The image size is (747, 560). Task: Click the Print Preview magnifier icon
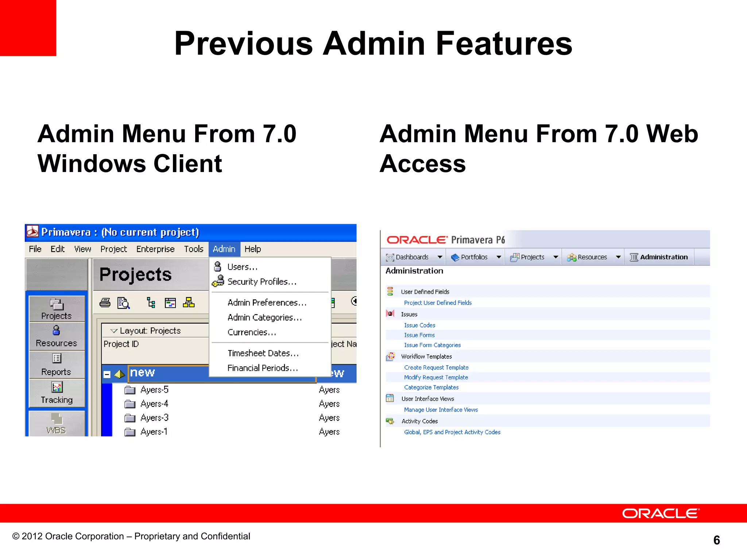[123, 303]
